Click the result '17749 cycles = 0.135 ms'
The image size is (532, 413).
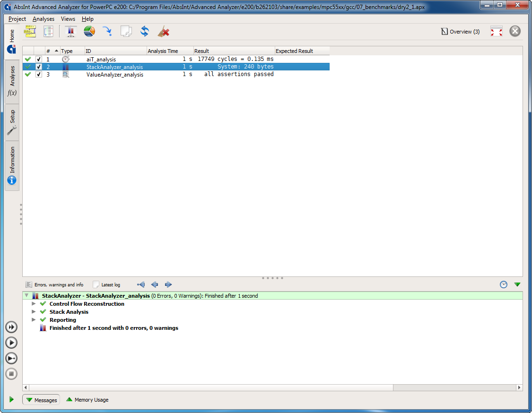[x=235, y=59]
